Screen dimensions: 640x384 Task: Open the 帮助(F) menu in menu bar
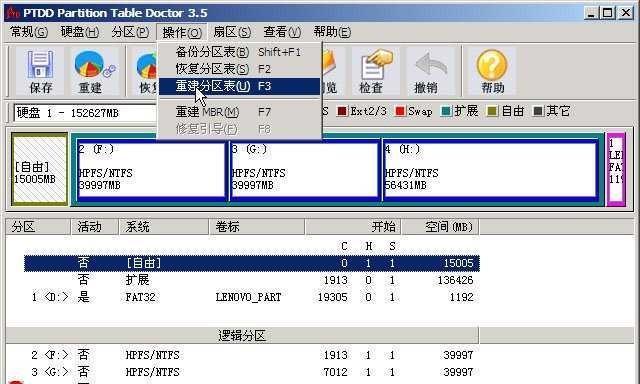pos(332,32)
